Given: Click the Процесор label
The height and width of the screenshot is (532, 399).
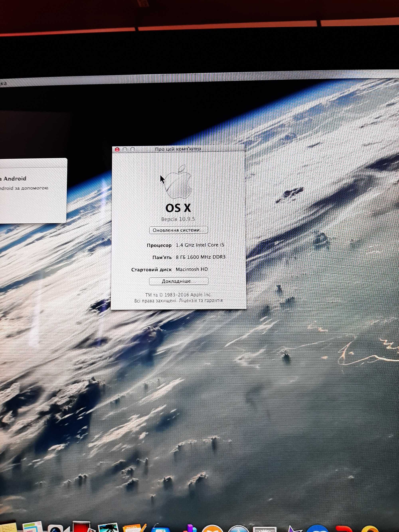Looking at the screenshot, I should (159, 245).
